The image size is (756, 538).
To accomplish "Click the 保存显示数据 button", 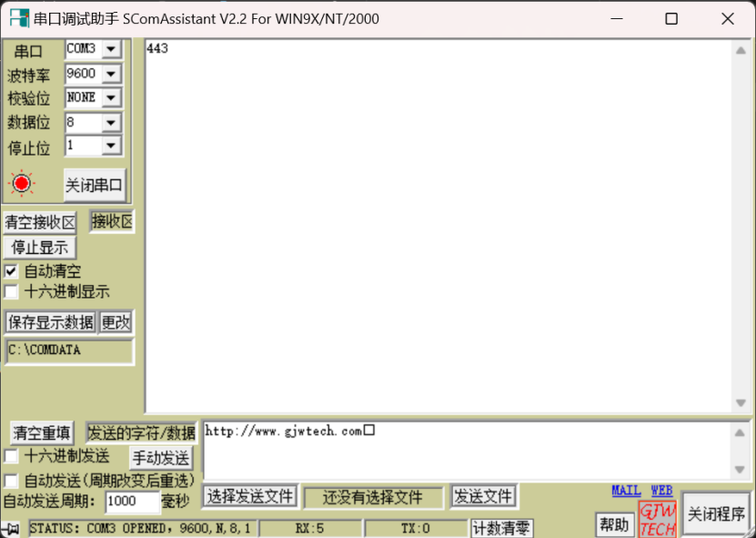I will click(x=51, y=322).
